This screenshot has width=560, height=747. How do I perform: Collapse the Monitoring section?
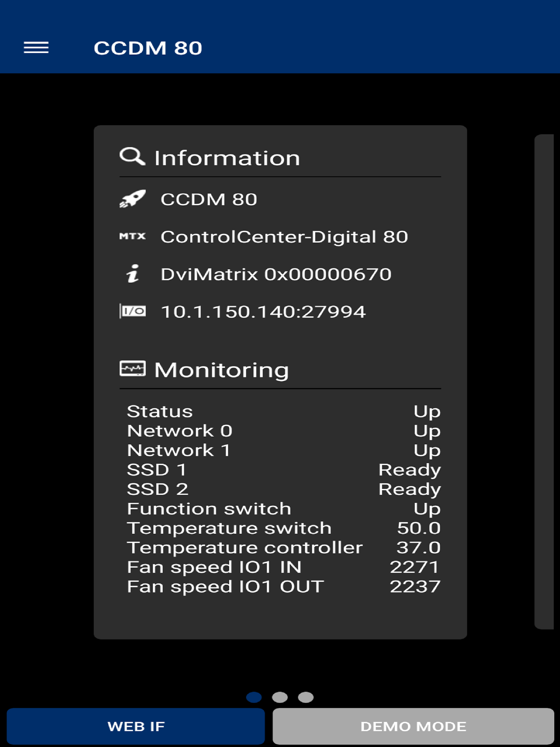[221, 369]
